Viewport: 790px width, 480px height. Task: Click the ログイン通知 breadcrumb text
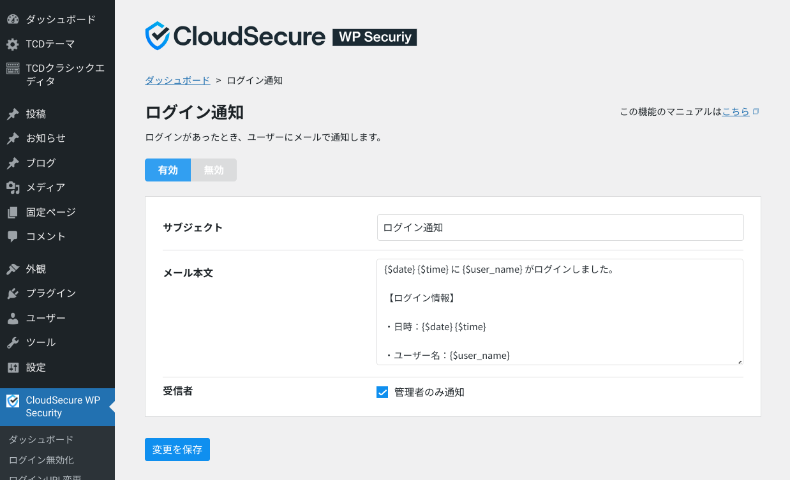[x=254, y=81]
